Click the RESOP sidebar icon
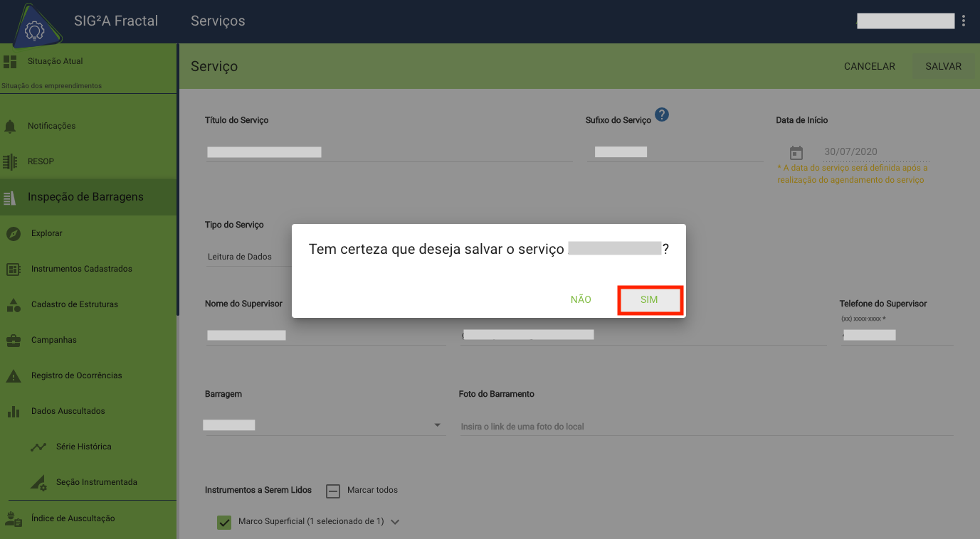Screen dimensions: 980x539 [x=10, y=161]
